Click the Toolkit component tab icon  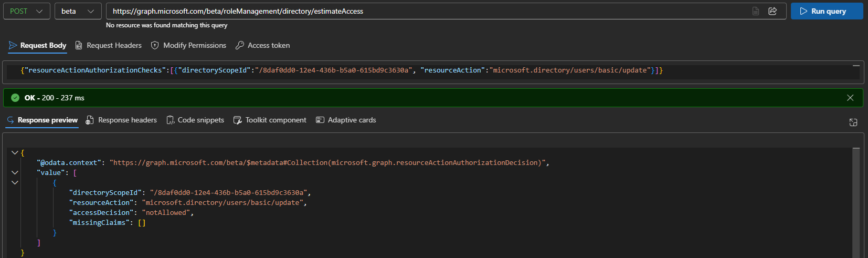click(238, 120)
